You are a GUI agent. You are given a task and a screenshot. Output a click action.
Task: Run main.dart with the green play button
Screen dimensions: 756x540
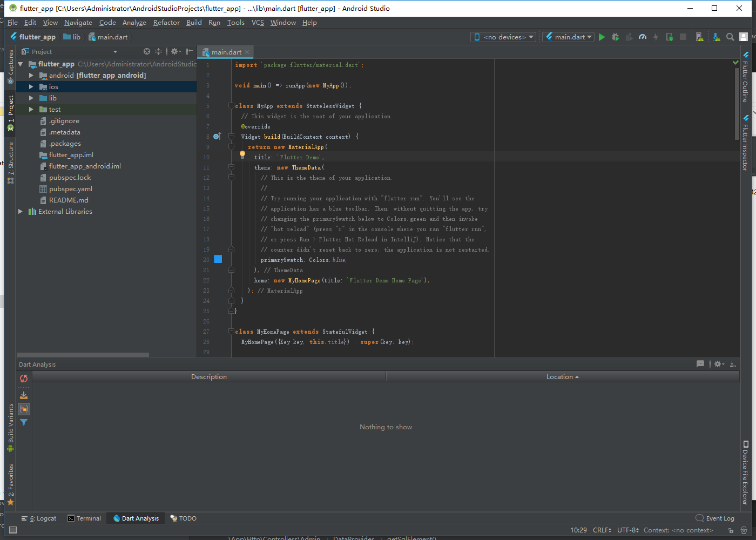[x=602, y=37]
